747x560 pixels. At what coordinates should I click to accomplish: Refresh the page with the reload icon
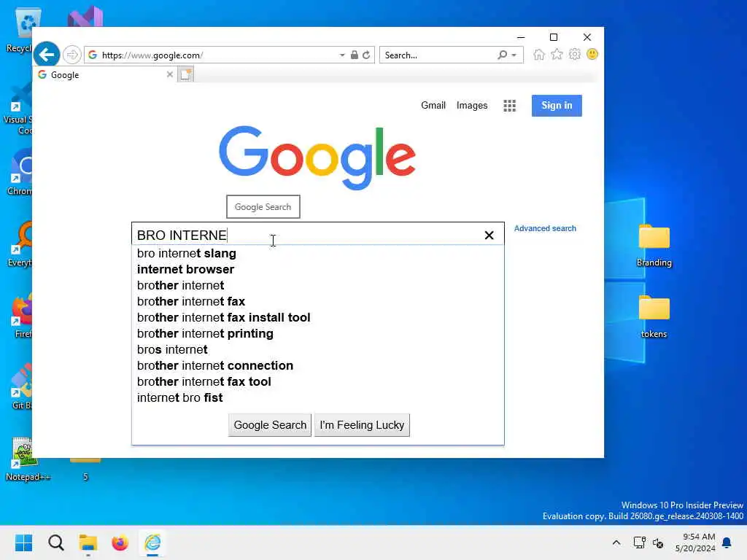(x=366, y=55)
